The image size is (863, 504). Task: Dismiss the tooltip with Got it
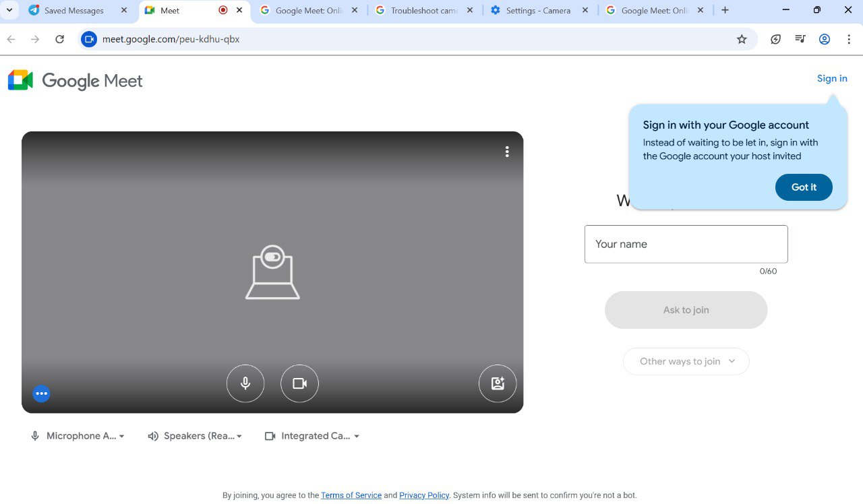[804, 187]
